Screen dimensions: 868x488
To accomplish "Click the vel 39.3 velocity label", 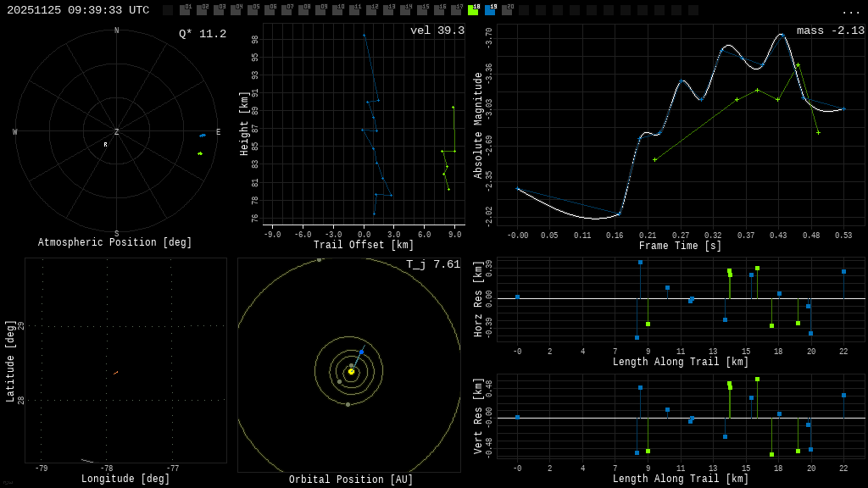I will point(437,30).
